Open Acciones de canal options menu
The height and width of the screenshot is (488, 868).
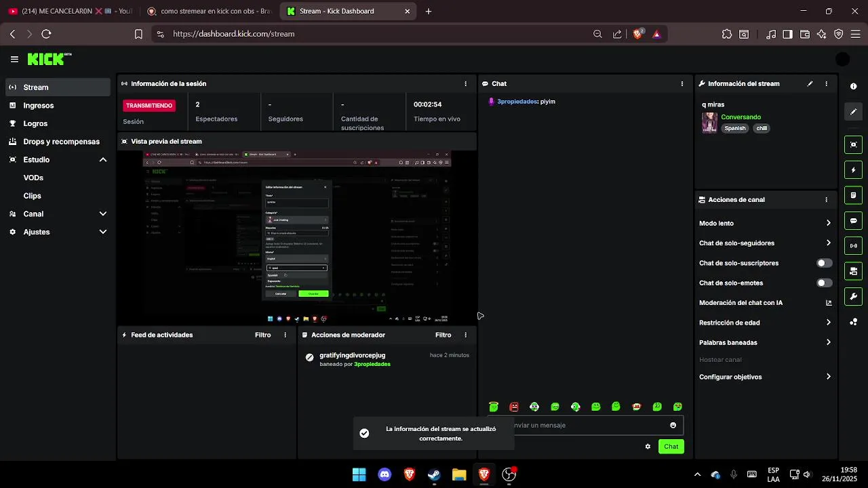pyautogui.click(x=826, y=200)
